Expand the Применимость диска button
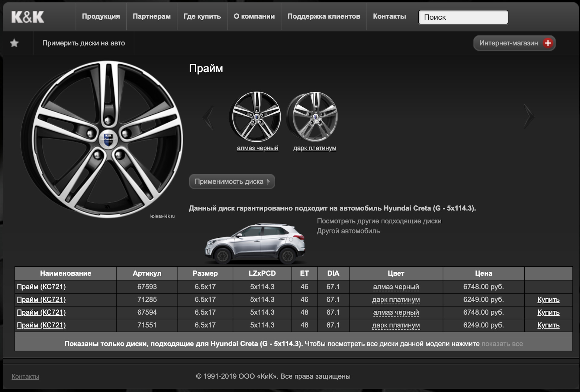Viewport: 580px width, 392px height. 232,182
